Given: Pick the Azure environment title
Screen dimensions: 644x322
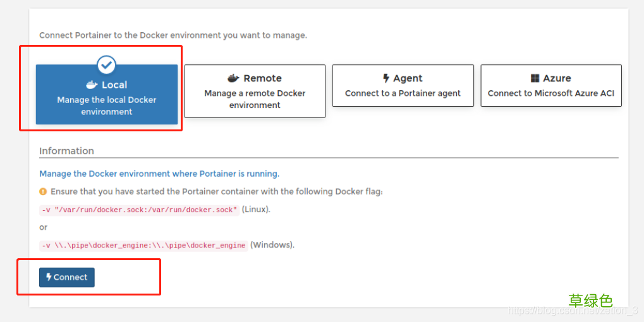Looking at the screenshot, I should click(x=557, y=78).
